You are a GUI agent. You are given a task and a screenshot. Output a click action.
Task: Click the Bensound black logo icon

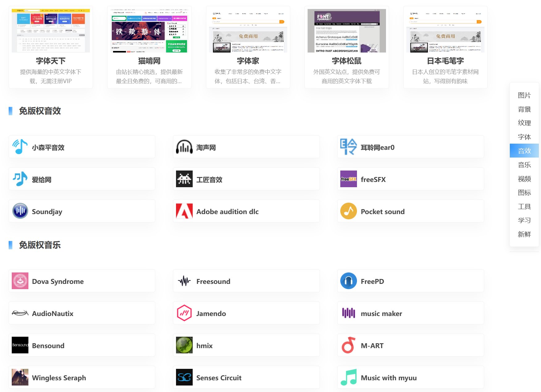[x=20, y=345]
